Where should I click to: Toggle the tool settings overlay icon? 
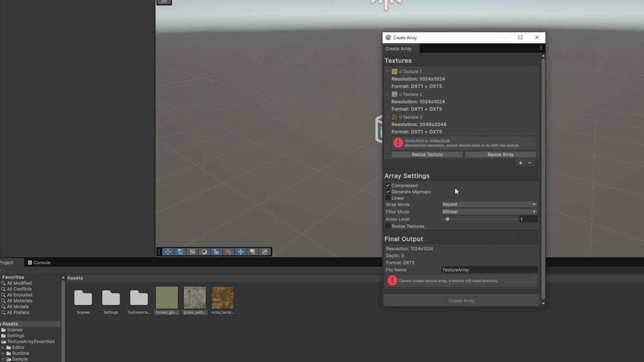[x=180, y=252]
